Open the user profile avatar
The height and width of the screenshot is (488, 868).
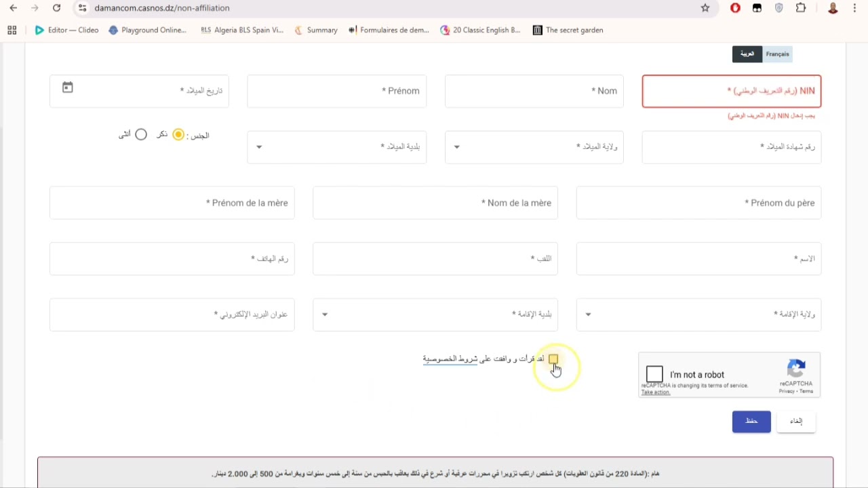coord(833,8)
